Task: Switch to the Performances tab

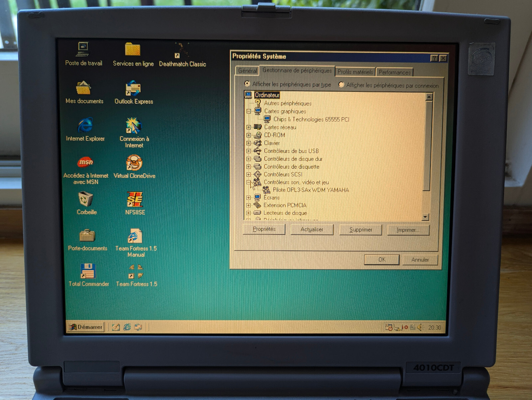Action: [x=394, y=72]
